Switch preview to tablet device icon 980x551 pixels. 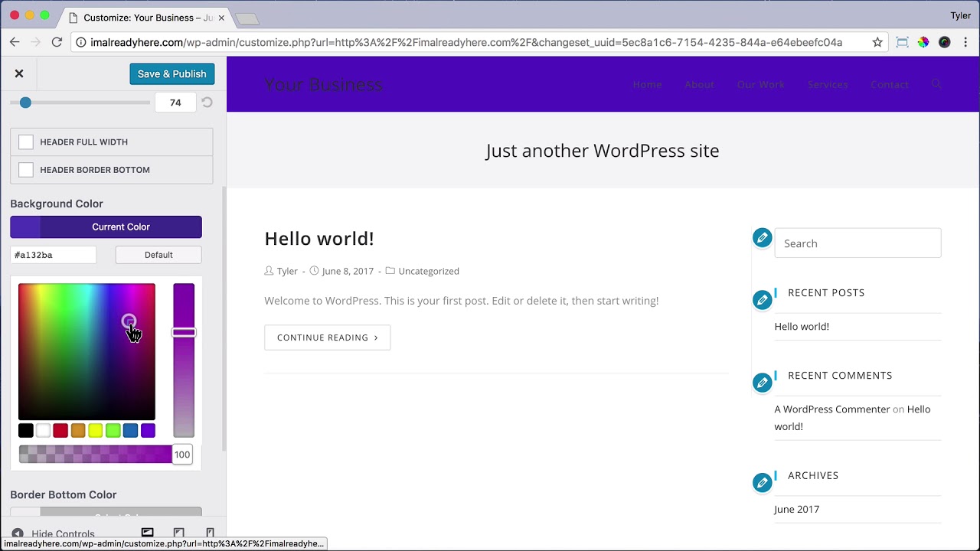coord(179,533)
